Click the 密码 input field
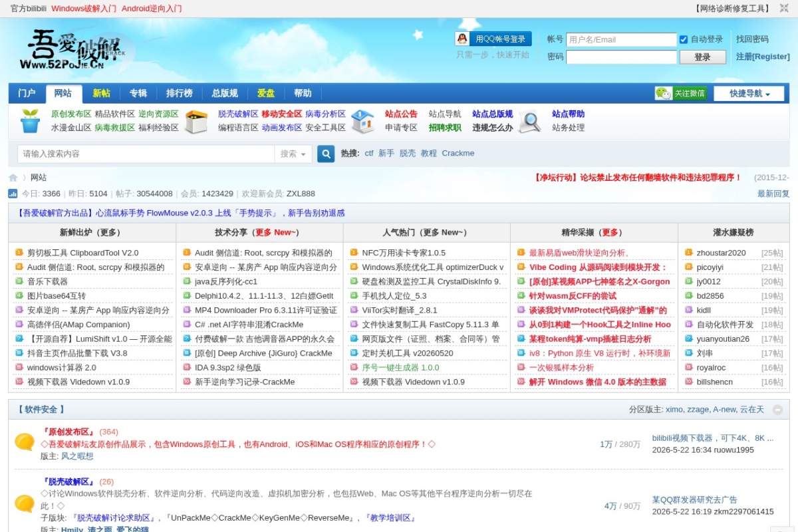Viewport: 798px width, 532px height. click(621, 57)
